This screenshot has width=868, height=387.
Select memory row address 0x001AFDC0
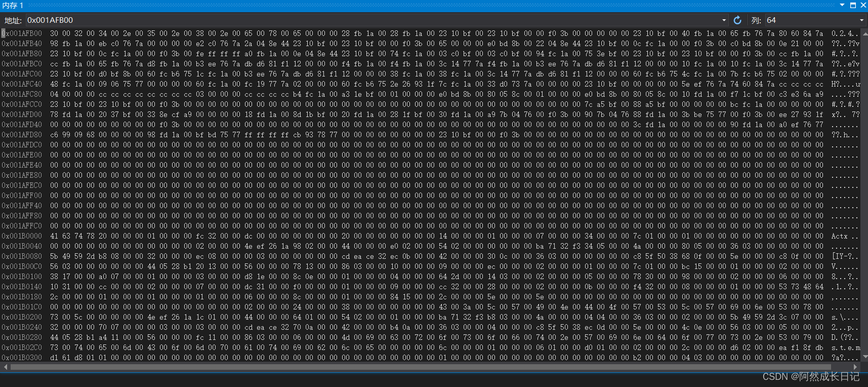(22, 145)
